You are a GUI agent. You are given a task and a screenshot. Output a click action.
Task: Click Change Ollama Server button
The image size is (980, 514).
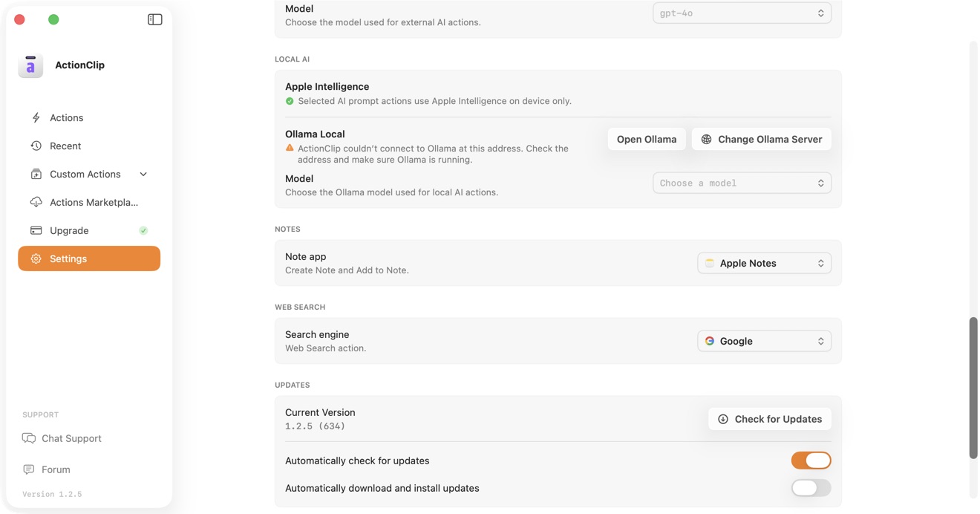[762, 139]
